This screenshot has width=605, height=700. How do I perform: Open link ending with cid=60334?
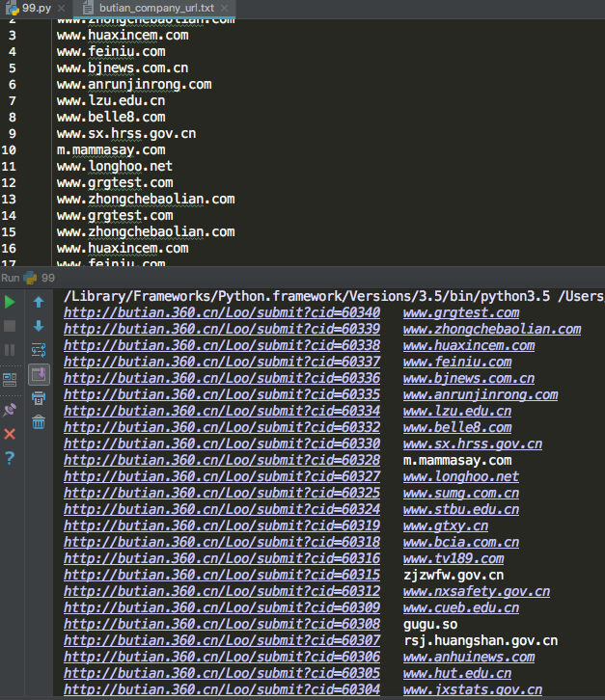(222, 411)
